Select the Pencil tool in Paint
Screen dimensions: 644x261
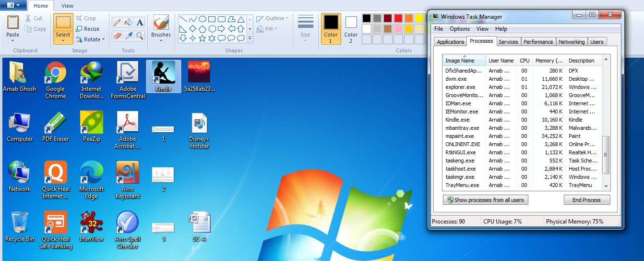[117, 23]
